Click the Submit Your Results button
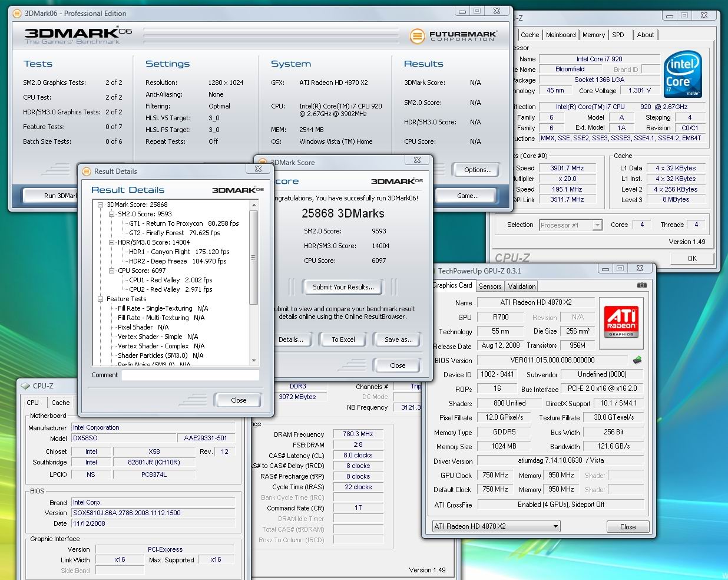 click(343, 287)
